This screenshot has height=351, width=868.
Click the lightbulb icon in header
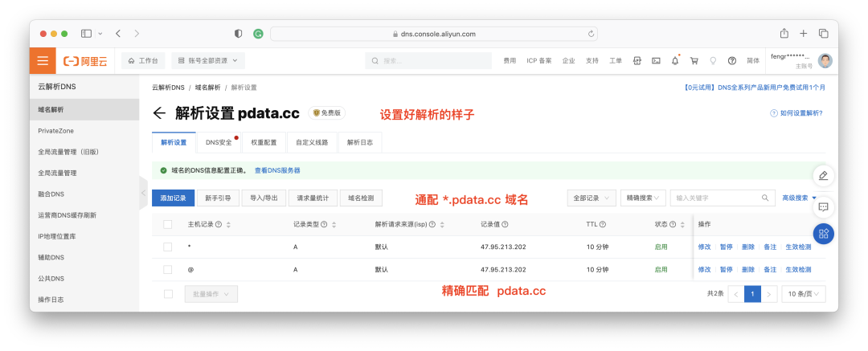713,61
